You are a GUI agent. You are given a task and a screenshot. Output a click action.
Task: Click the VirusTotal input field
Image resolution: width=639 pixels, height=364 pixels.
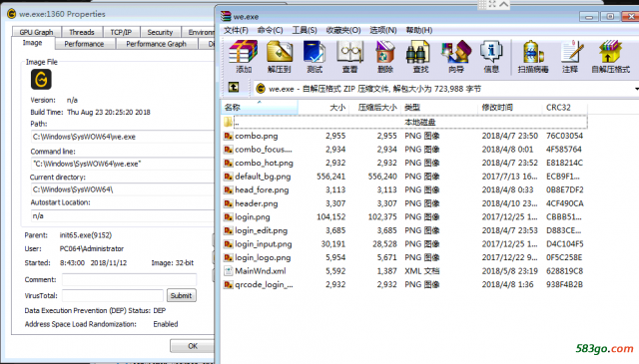tap(113, 295)
